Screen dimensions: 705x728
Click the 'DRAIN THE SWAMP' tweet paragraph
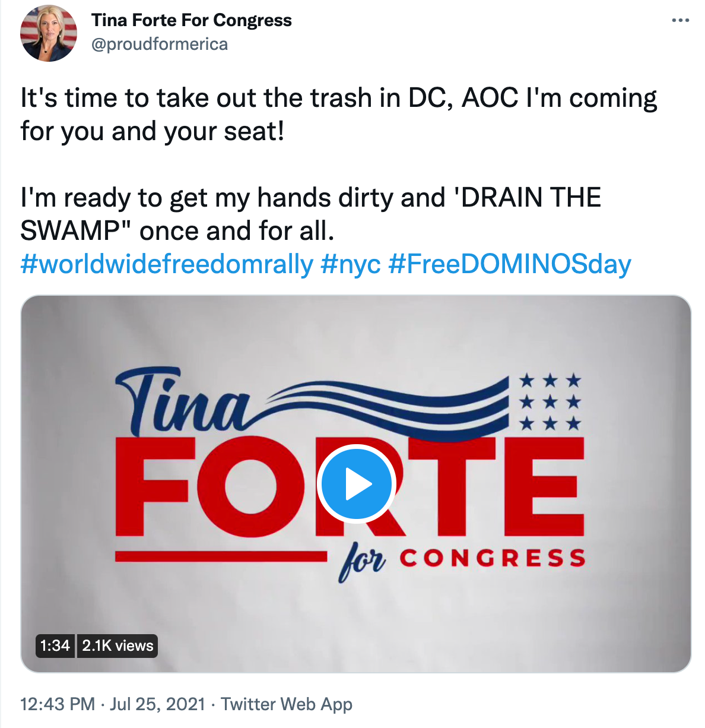click(x=310, y=214)
